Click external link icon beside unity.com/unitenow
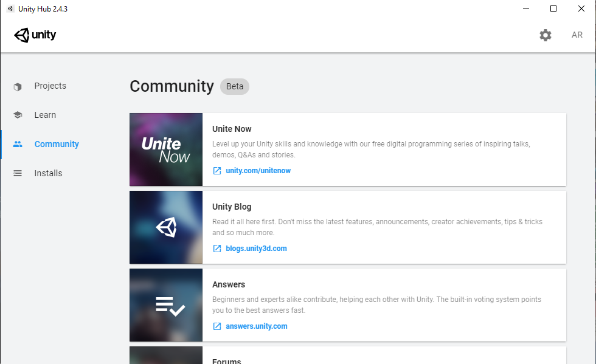596x364 pixels. (217, 171)
